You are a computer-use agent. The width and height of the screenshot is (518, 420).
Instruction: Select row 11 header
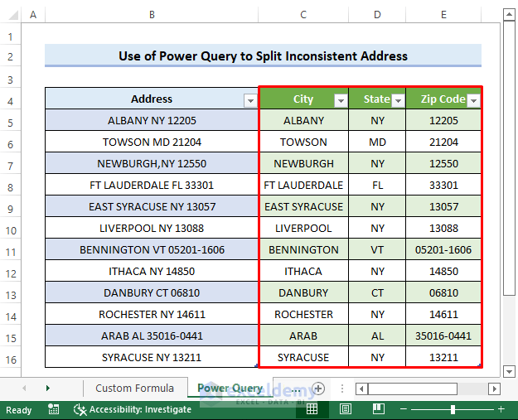point(10,252)
